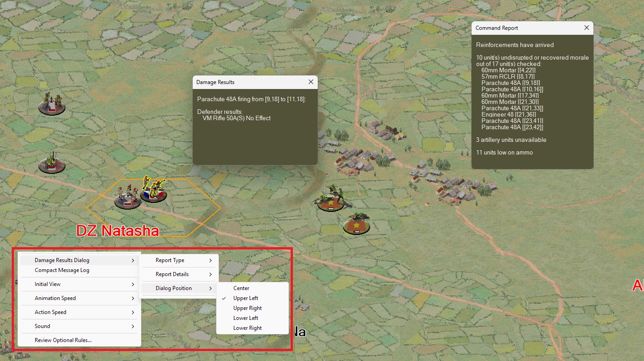Target the Viet Minh unit with running soldiers

pyautogui.click(x=331, y=199)
